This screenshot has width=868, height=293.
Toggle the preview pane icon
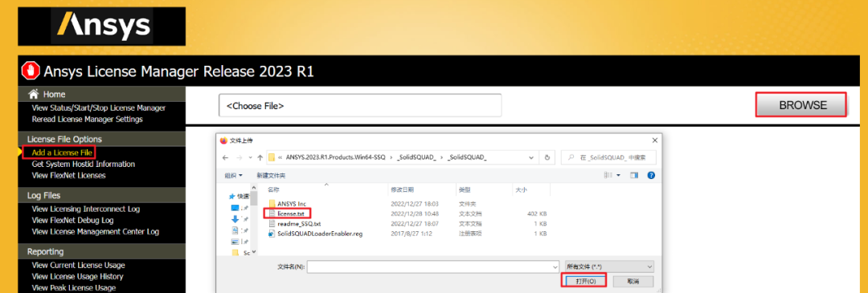coord(634,175)
